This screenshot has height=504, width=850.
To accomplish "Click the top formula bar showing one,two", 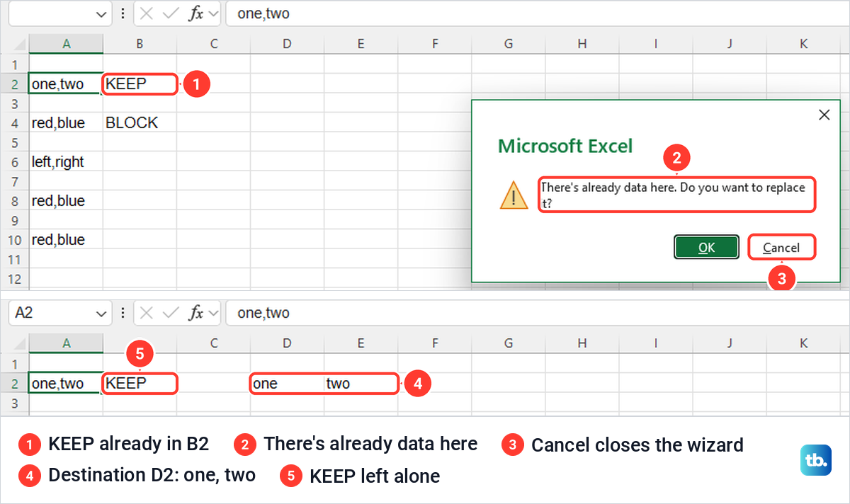I will [x=537, y=13].
